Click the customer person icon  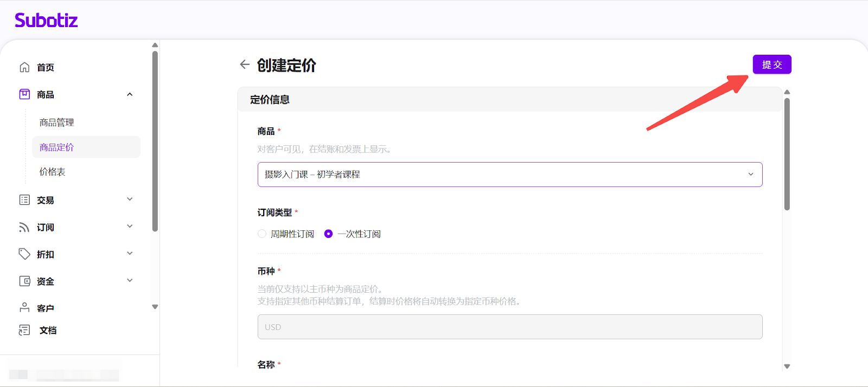coord(24,308)
